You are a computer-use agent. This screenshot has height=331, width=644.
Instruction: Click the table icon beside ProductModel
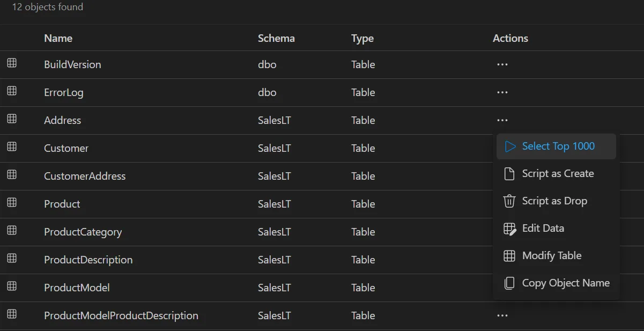(12, 288)
